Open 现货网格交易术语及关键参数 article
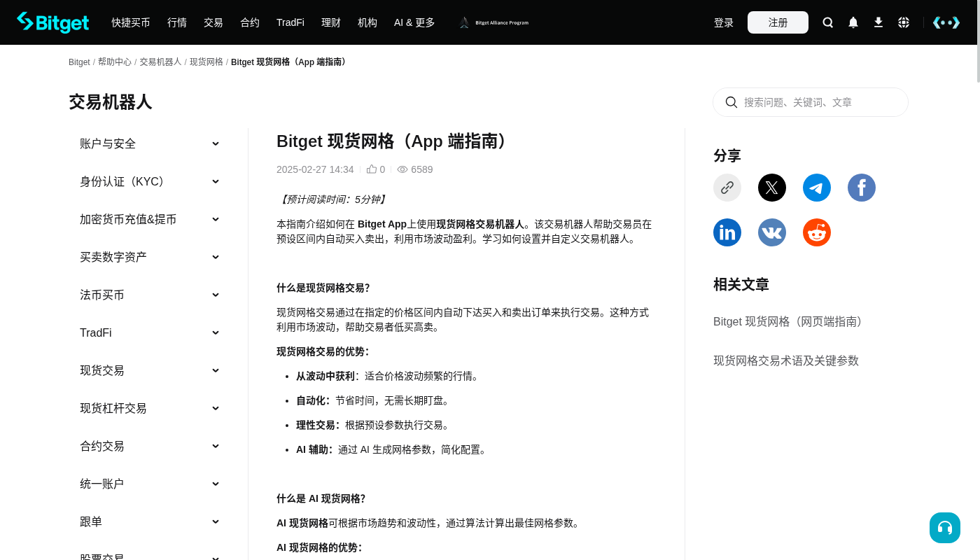This screenshot has height=560, width=980. 786,360
